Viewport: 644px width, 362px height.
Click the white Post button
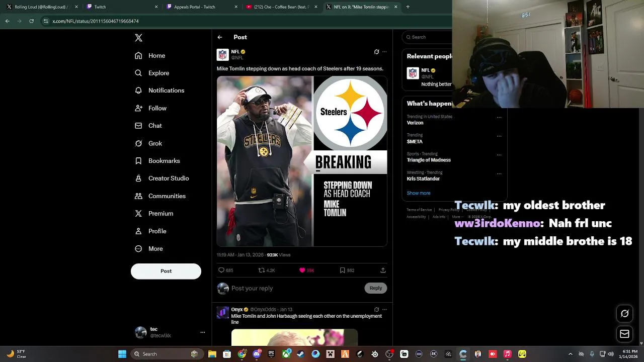166,271
